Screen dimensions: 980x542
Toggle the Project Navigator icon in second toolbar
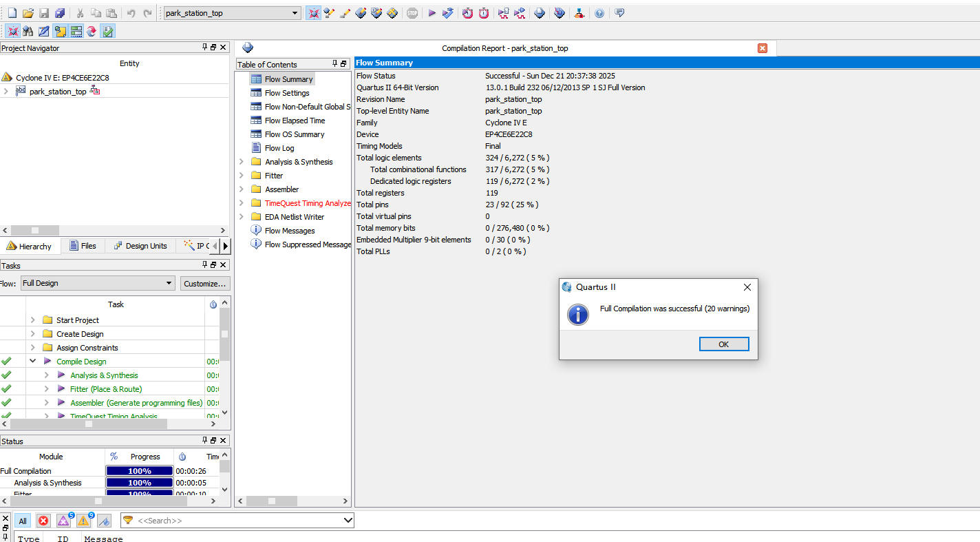[12, 31]
